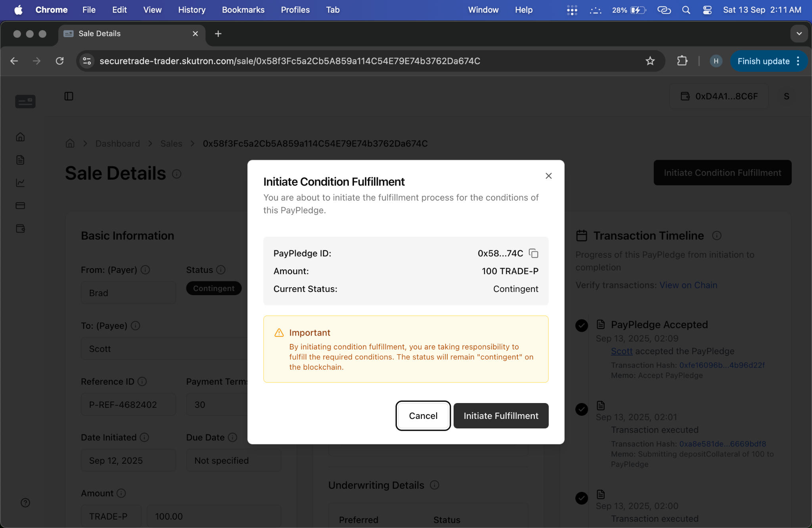The height and width of the screenshot is (528, 812).
Task: Click the breadcrumb home icon
Action: pos(70,143)
